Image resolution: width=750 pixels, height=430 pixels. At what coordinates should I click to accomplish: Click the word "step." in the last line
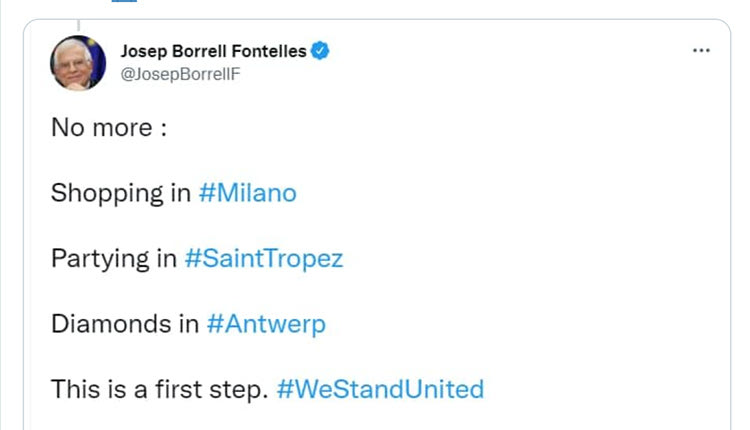pos(241,389)
